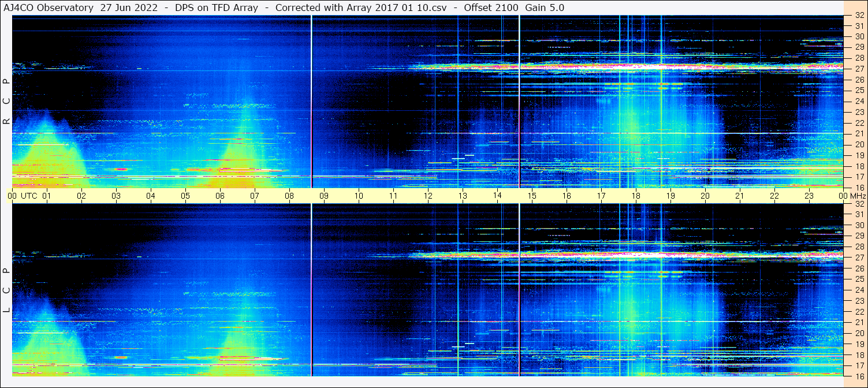Select the 18 hour tick on UTC axis
Viewport: 868px width, 388px height.
tap(636, 196)
